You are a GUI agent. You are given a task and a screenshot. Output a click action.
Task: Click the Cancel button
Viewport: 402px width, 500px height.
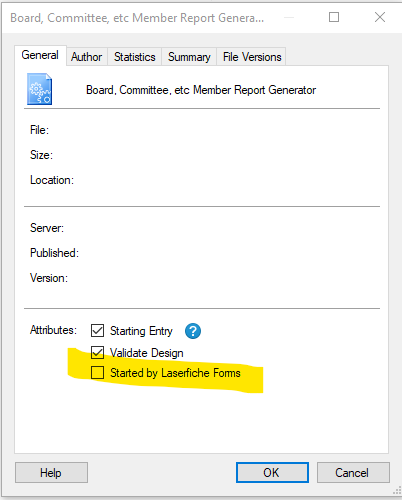353,472
